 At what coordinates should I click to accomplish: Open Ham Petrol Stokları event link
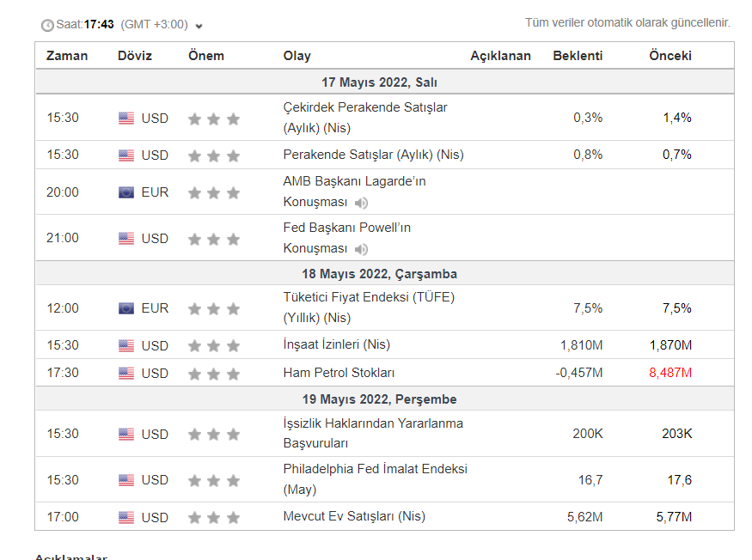(339, 373)
